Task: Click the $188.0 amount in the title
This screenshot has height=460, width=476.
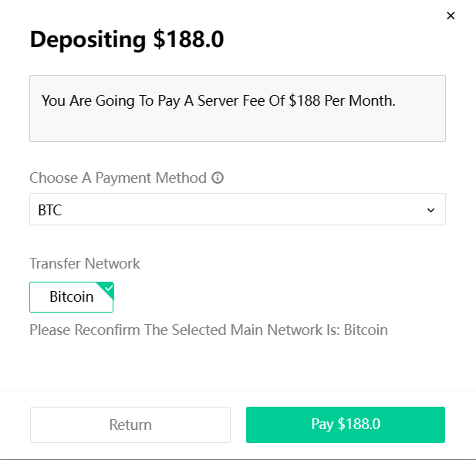Action: 188,39
